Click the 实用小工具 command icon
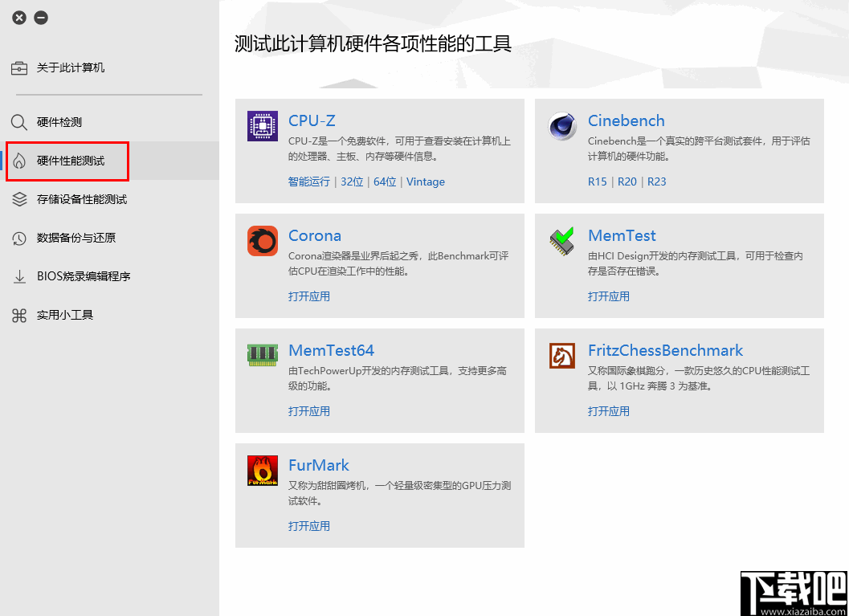Viewport: 849px width, 616px height. pos(18,315)
